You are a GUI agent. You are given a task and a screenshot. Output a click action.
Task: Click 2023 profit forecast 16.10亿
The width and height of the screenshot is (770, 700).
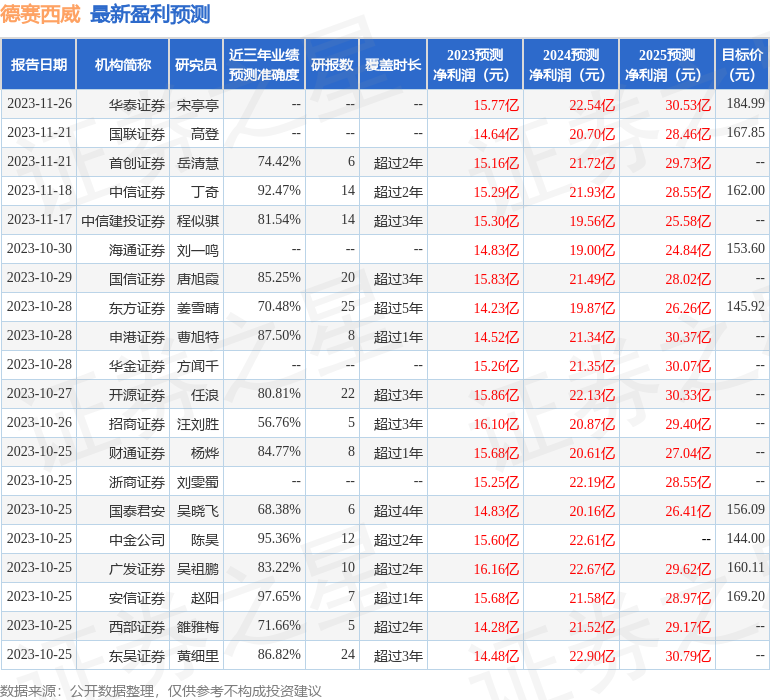click(x=496, y=424)
